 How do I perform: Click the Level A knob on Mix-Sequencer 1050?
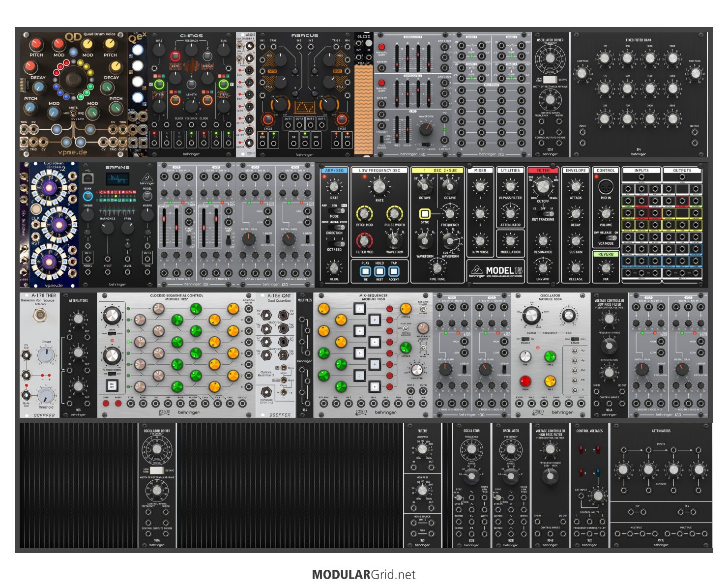click(406, 309)
